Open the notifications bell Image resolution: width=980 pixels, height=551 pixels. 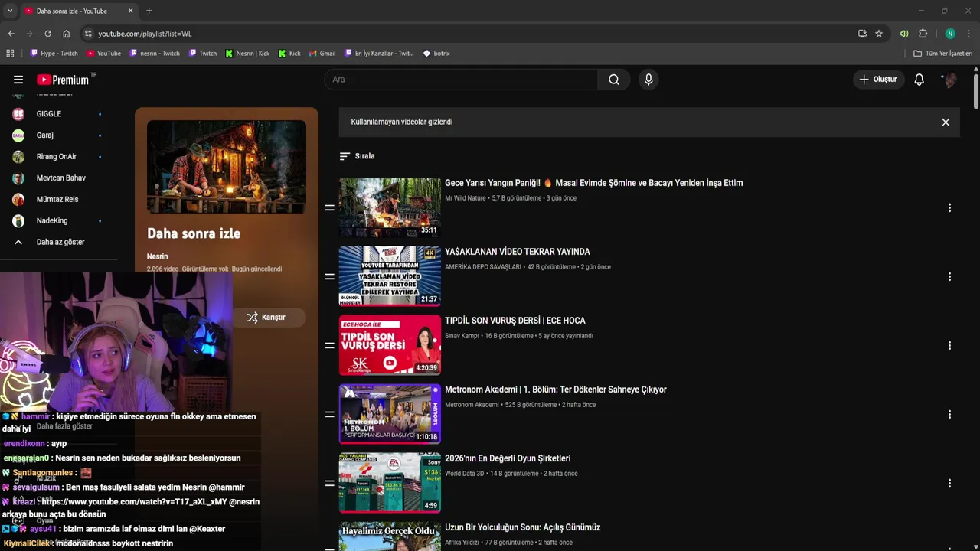click(x=919, y=80)
